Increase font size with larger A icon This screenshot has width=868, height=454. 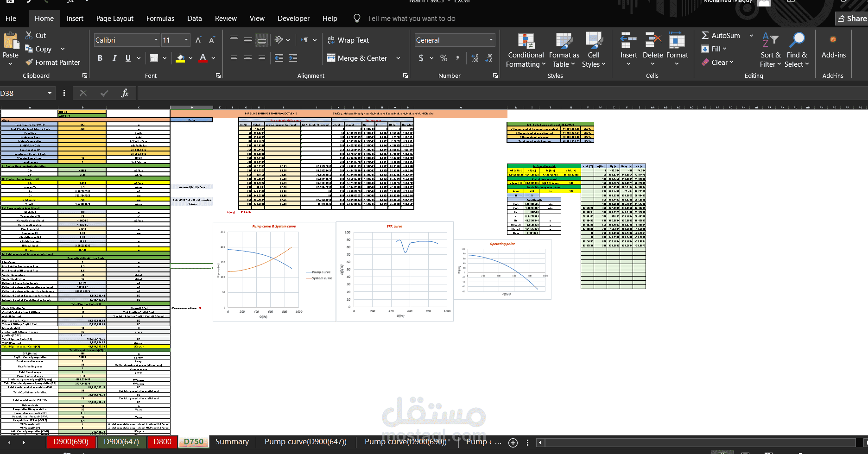coord(198,40)
